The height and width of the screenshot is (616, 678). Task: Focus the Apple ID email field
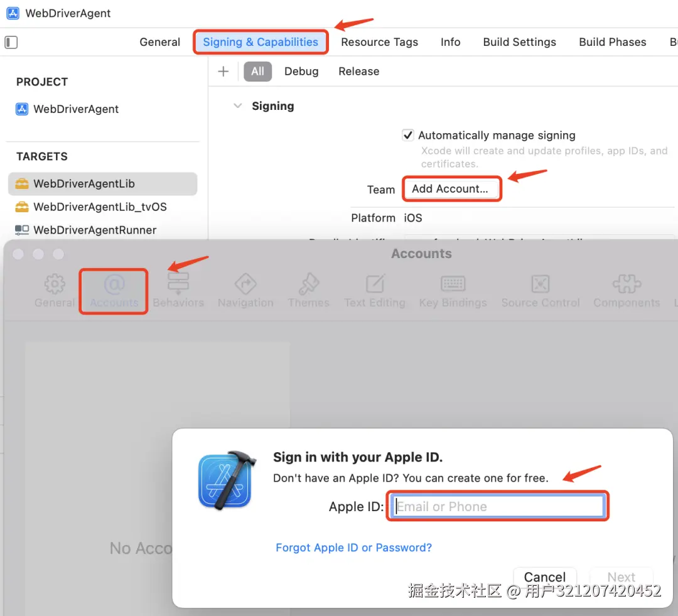(x=498, y=506)
